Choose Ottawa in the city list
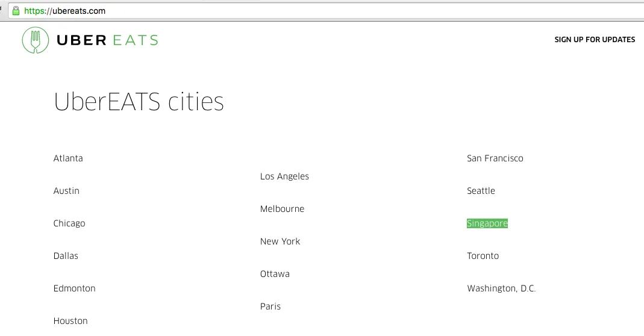Screen dimensions: 644x336 [275, 274]
